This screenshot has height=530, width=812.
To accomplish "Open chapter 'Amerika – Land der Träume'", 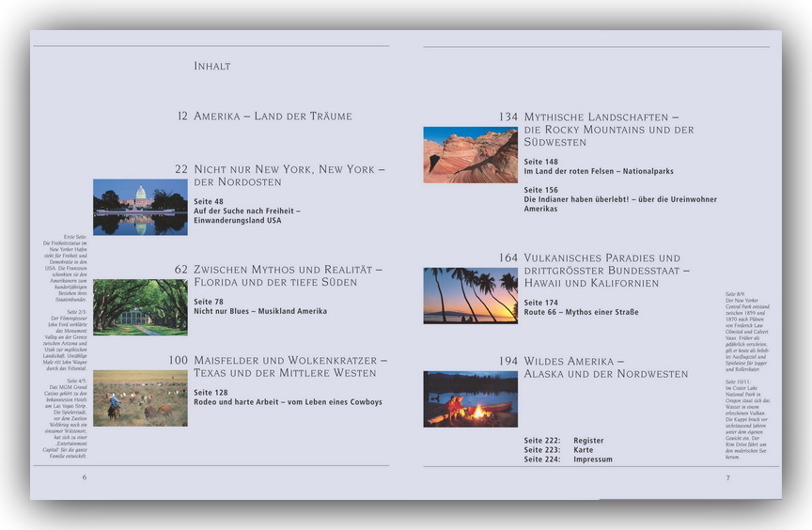I will click(x=273, y=117).
